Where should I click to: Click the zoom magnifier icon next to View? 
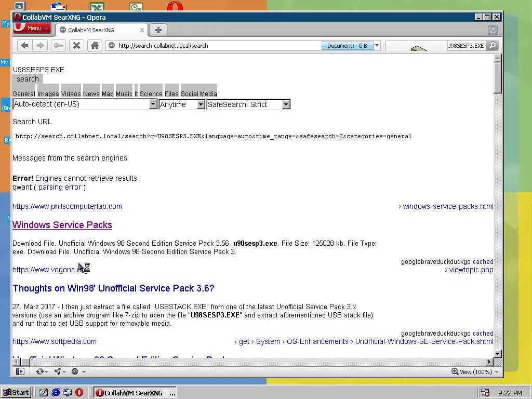click(455, 371)
